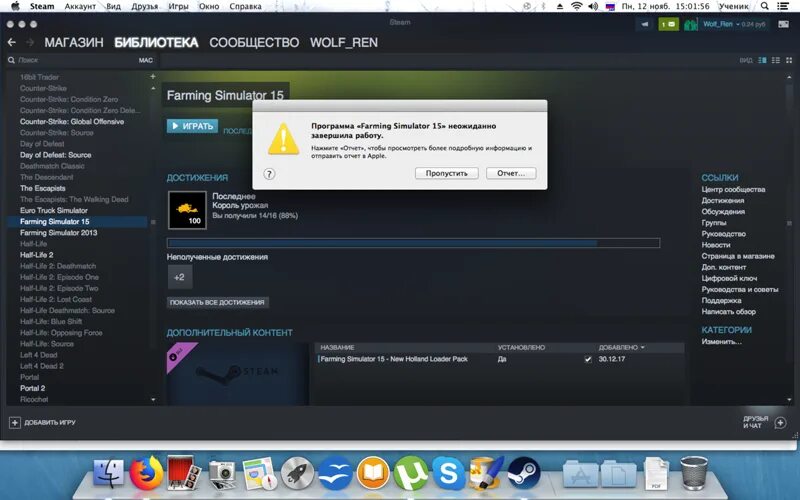Click the game list scrollbar handle
800x500 pixels.
click(153, 222)
